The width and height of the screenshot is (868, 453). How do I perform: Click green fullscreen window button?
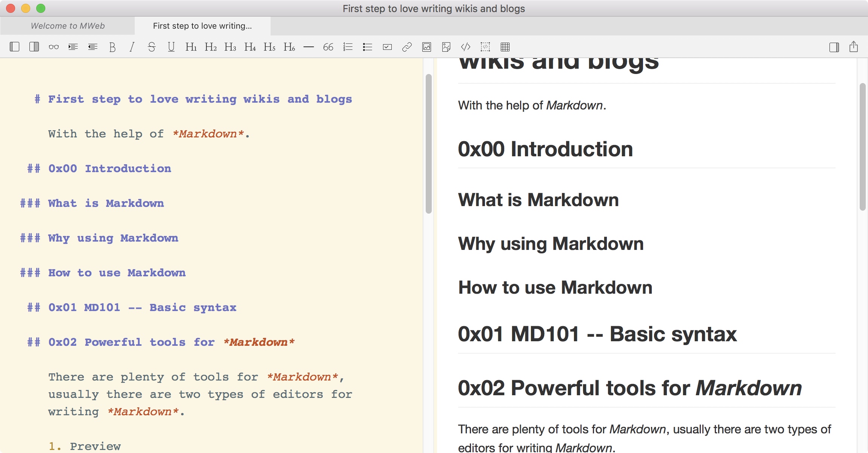tap(41, 8)
